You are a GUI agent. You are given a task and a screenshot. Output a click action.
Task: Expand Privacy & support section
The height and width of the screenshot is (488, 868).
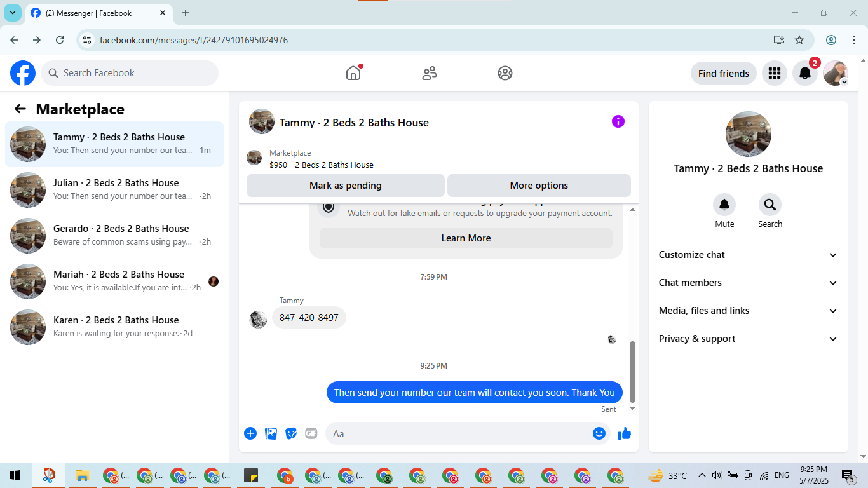pyautogui.click(x=749, y=339)
